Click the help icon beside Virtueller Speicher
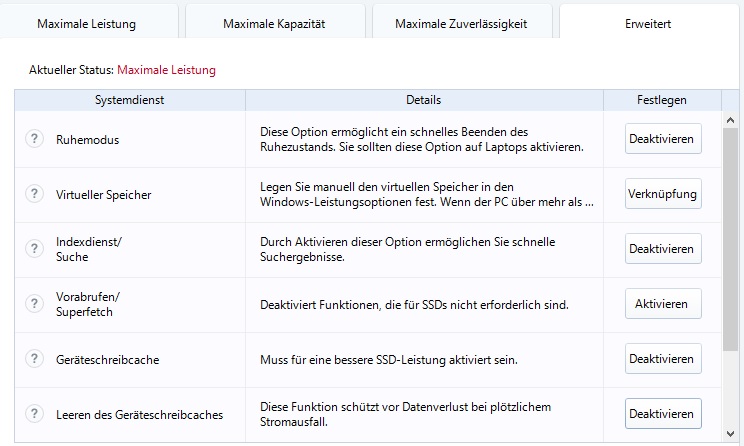Image resolution: width=744 pixels, height=446 pixels. tap(34, 194)
